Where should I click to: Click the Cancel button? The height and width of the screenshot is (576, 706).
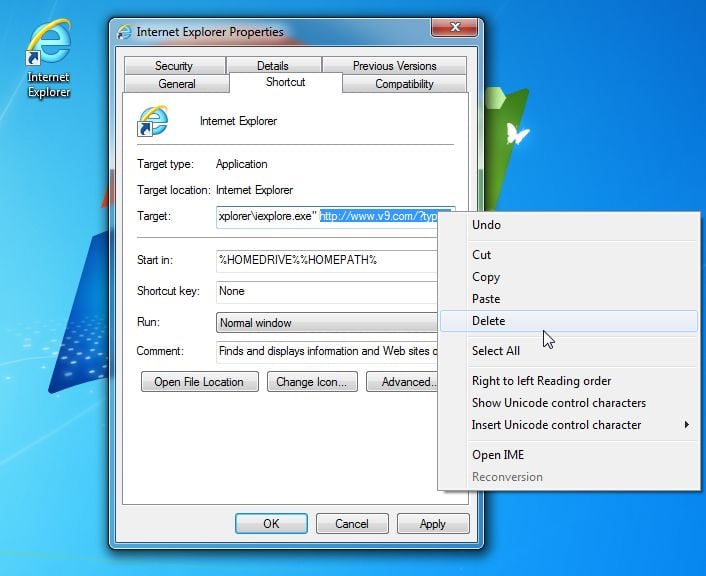[352, 524]
